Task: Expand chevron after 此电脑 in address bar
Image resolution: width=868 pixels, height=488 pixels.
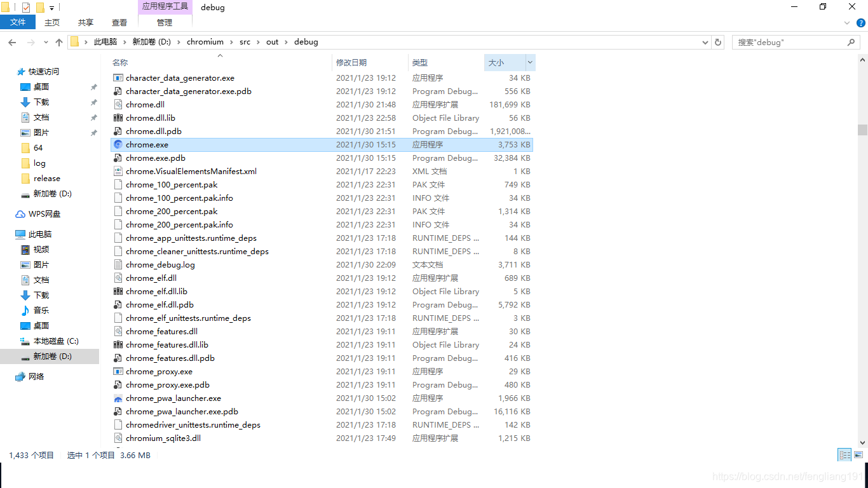Action: (x=125, y=42)
